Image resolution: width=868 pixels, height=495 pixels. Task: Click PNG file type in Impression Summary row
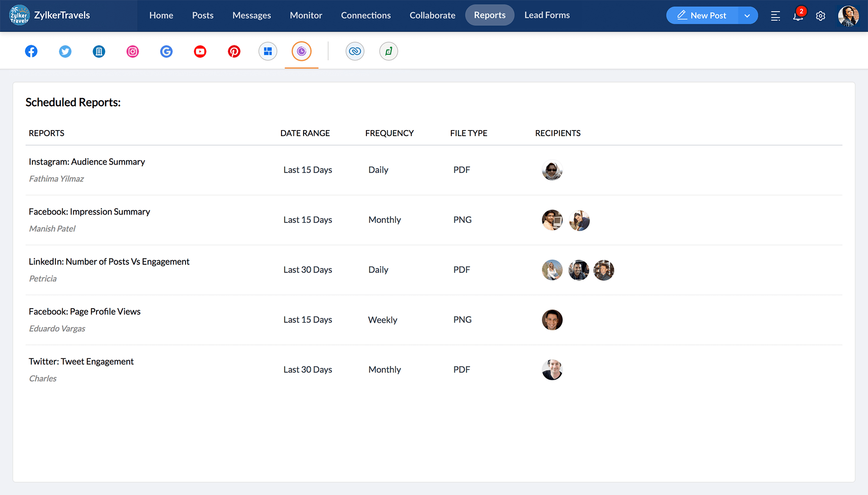tap(462, 220)
